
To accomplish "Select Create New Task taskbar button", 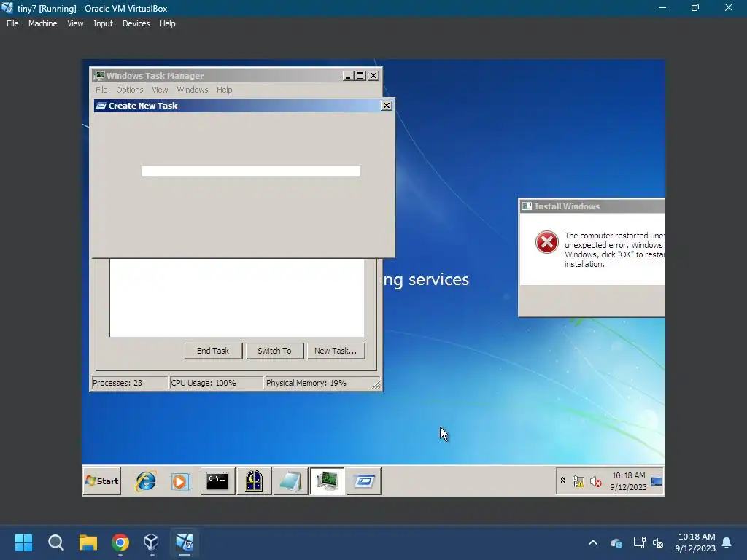I will pyautogui.click(x=364, y=481).
